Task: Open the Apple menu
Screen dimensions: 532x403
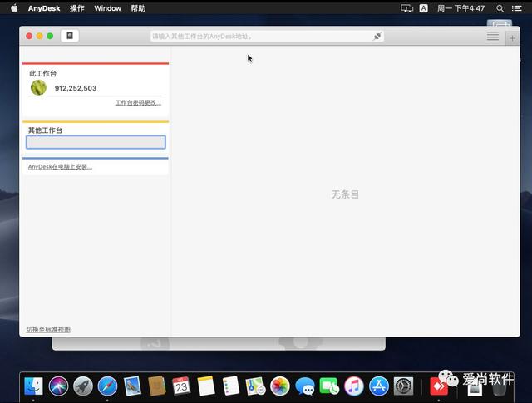Action: [x=14, y=8]
